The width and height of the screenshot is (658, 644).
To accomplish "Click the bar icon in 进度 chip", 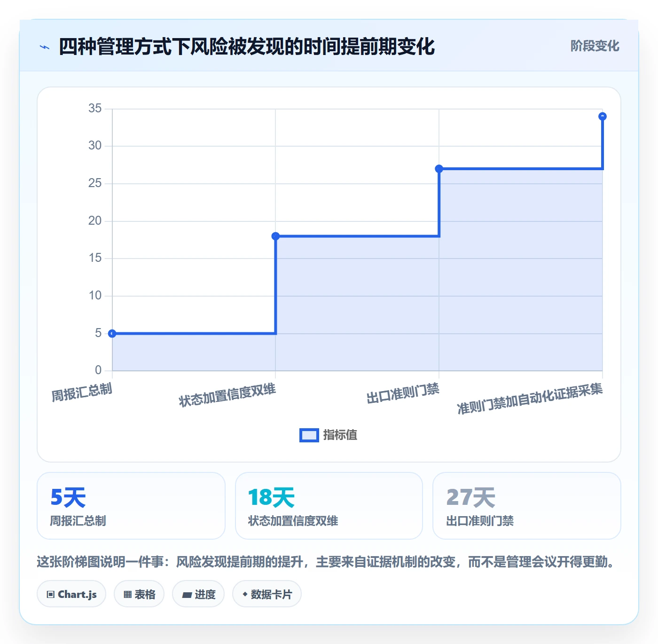I will click(x=187, y=595).
